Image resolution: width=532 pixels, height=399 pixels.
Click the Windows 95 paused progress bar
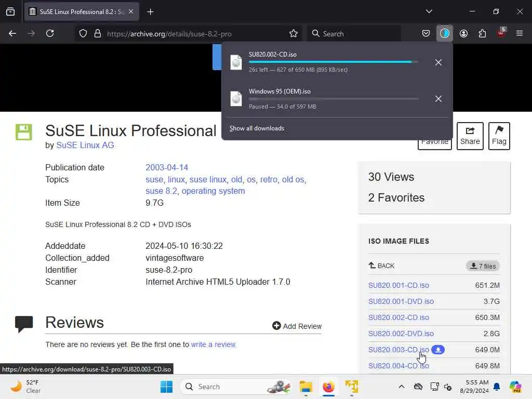pos(334,99)
